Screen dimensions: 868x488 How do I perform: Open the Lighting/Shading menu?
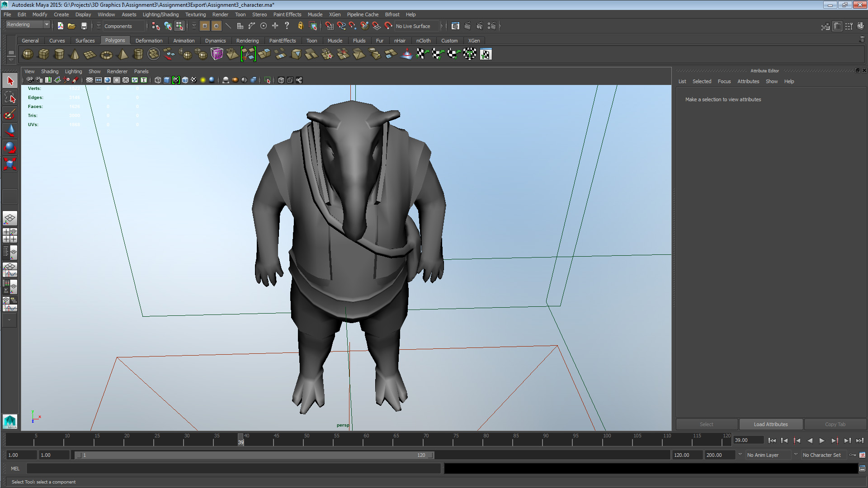[160, 14]
